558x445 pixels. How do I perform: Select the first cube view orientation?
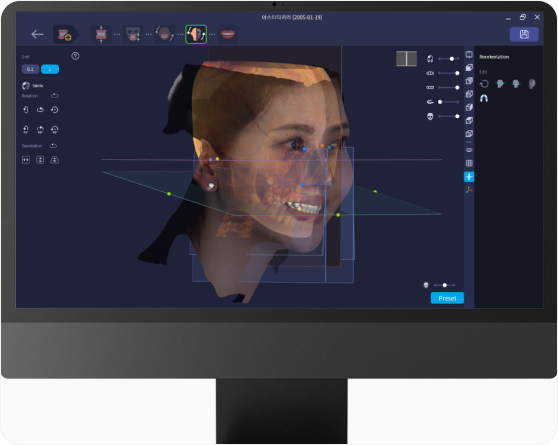pos(469,67)
